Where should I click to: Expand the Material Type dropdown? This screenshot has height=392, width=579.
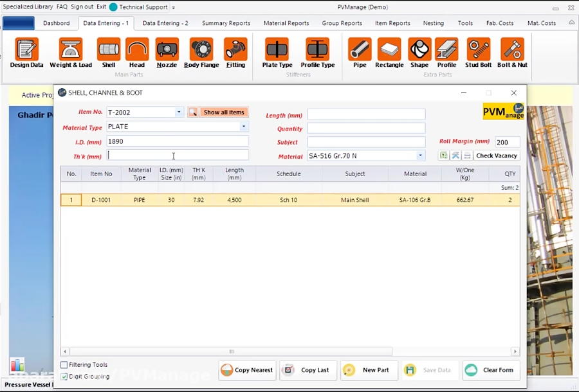(x=244, y=127)
